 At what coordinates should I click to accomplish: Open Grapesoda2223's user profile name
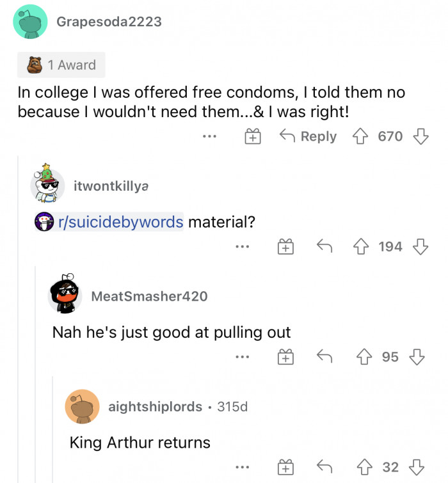(109, 22)
